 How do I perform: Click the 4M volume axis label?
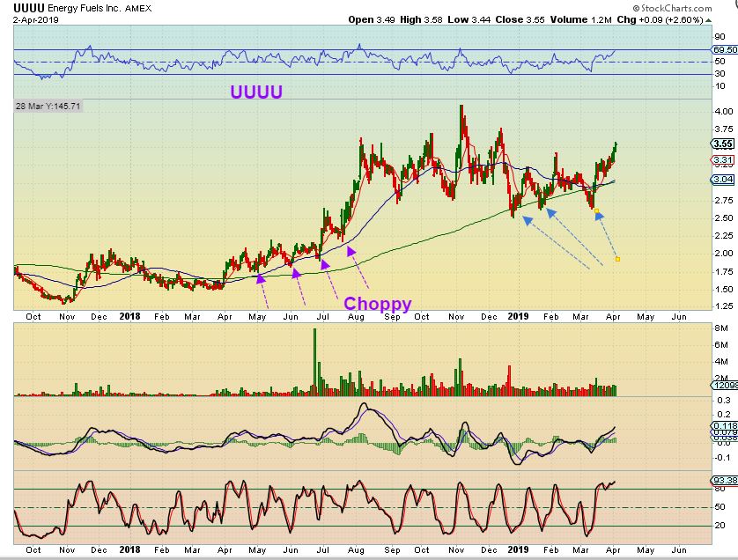[x=721, y=361]
